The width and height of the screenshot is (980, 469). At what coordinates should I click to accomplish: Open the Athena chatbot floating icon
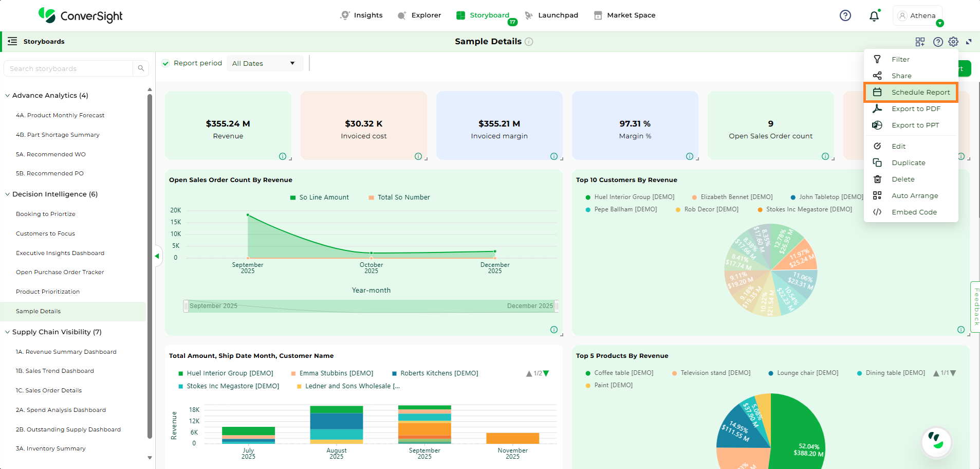(x=936, y=442)
